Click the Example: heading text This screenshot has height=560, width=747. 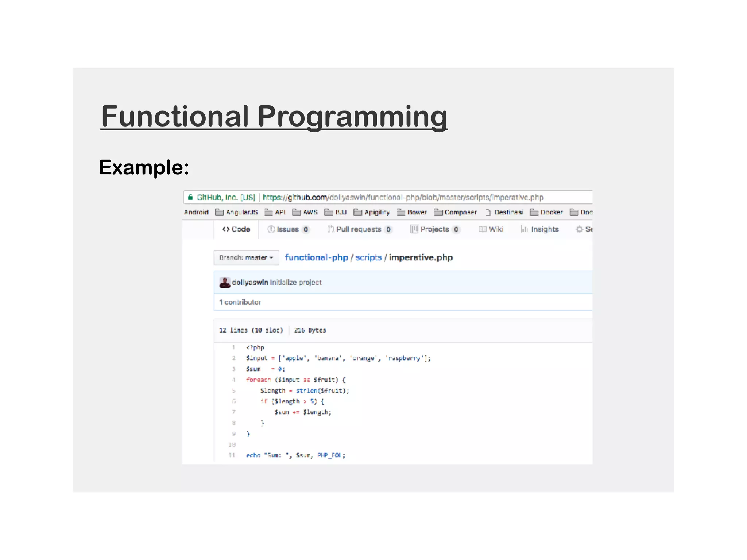coord(144,167)
